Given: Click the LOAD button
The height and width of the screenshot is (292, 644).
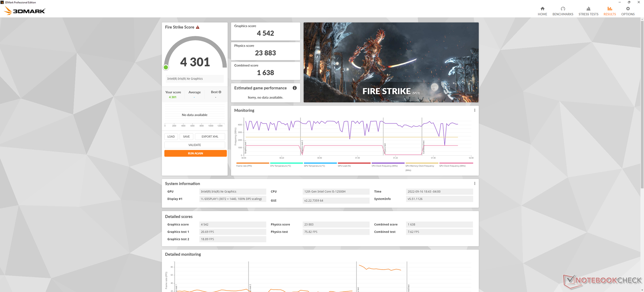Looking at the screenshot, I should click(x=171, y=137).
